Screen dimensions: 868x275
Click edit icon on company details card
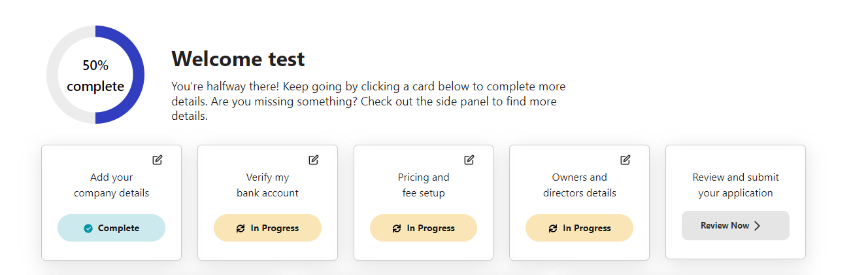(158, 160)
